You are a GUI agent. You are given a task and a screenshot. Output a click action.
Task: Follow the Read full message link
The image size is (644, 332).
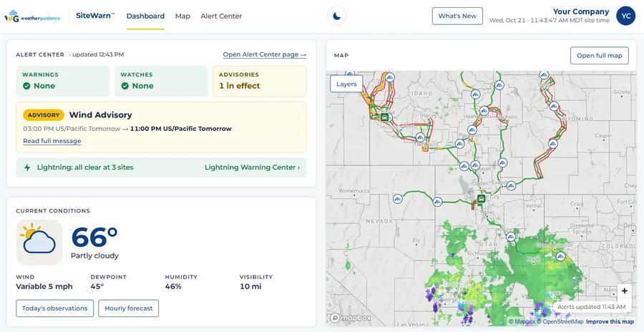click(x=52, y=141)
